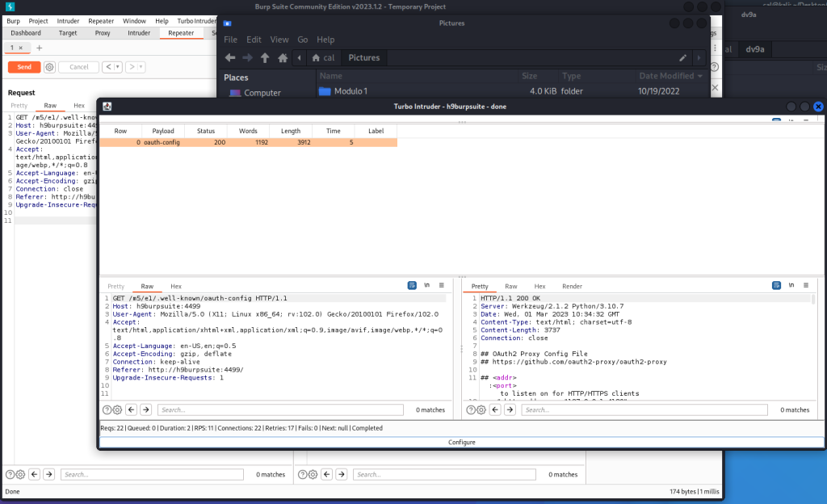Click the Cancel button in Repeater
This screenshot has height=504, width=827.
(x=79, y=67)
